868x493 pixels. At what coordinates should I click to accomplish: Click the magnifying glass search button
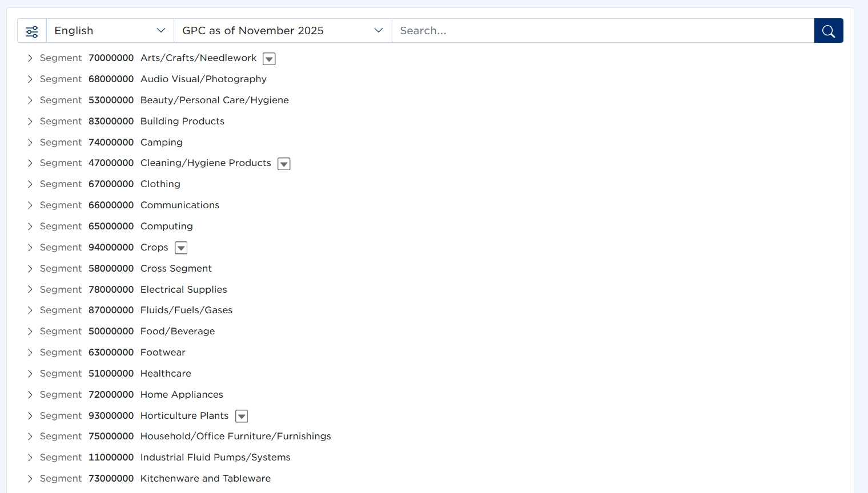pyautogui.click(x=828, y=31)
